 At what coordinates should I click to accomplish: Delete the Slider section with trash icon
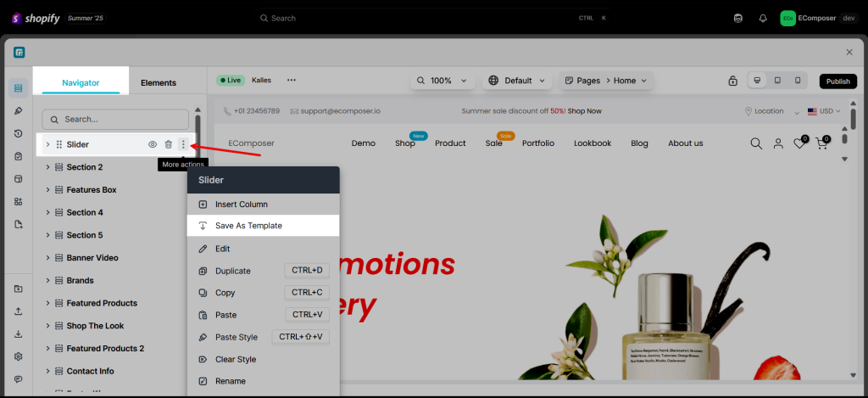169,144
